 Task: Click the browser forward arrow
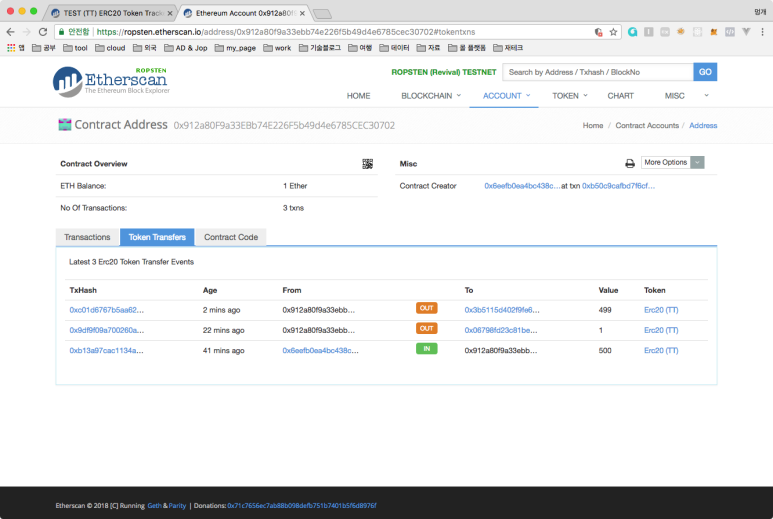click(27, 32)
